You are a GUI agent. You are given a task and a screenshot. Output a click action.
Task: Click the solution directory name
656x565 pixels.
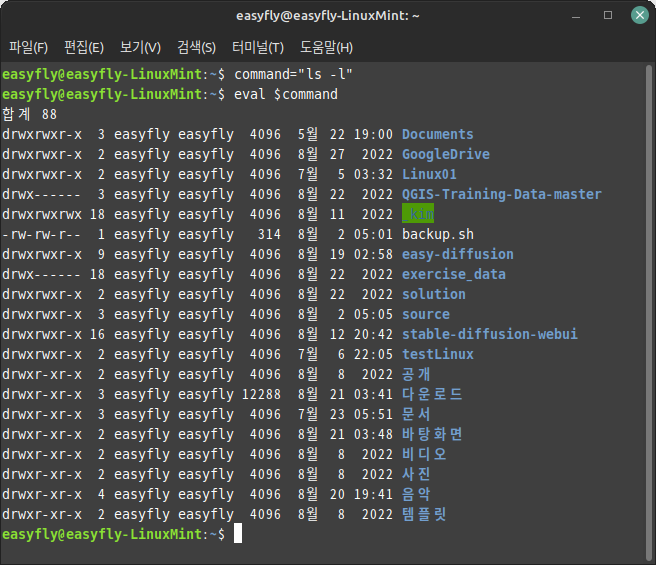pyautogui.click(x=433, y=294)
